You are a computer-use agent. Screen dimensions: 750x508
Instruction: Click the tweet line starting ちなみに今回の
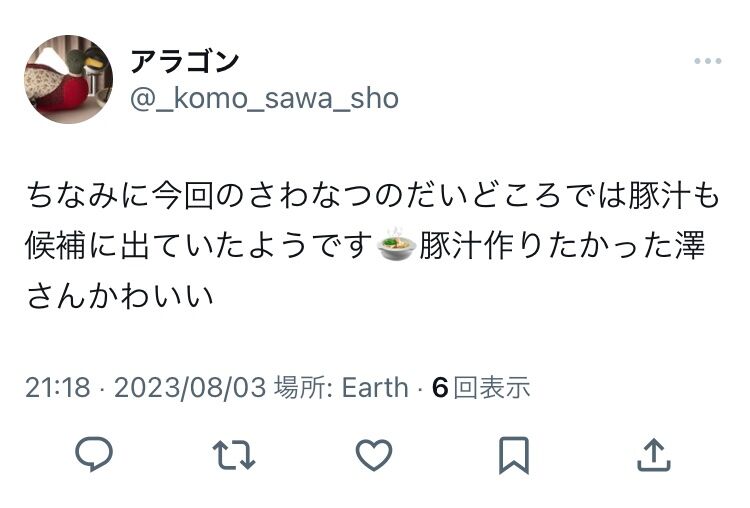click(373, 195)
